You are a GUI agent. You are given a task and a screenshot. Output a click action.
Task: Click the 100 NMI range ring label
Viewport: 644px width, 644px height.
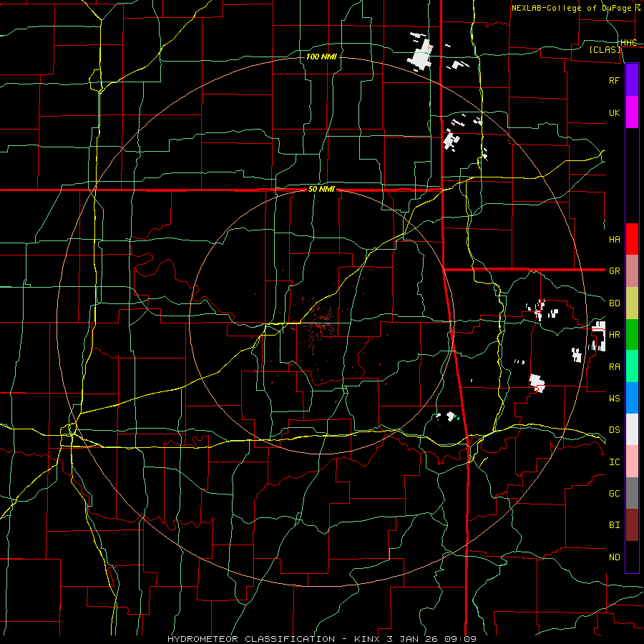tap(321, 57)
